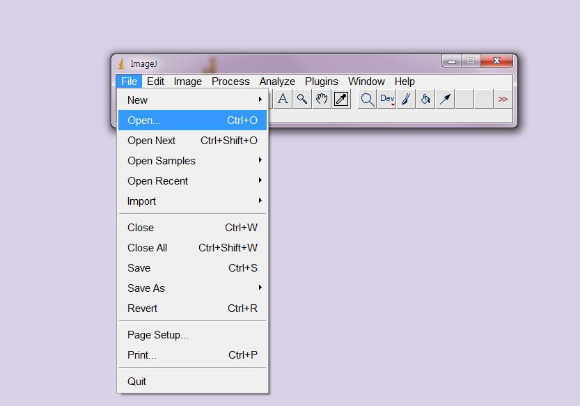
Task: Click the first empty toolbar slot after Arrow tool
Action: (464, 99)
